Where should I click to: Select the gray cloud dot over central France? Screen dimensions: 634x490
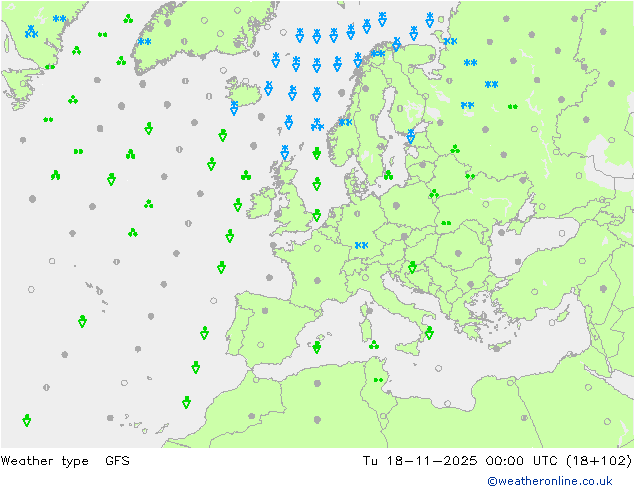point(317,280)
